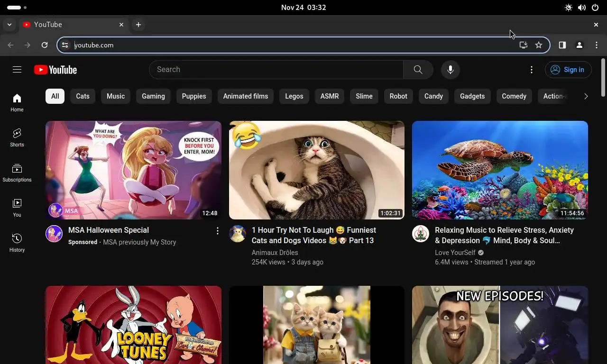Filter by Candy chip
The image size is (607, 364).
point(433,96)
